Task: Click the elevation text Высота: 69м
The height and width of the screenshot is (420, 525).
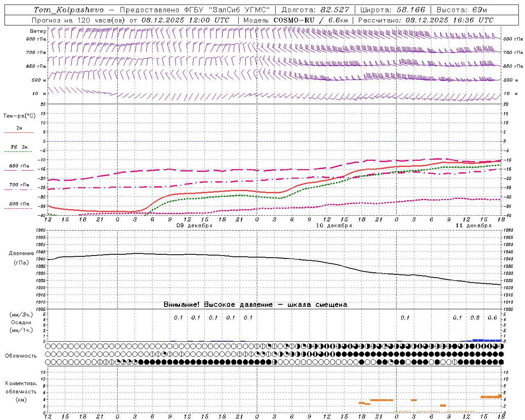Action: pos(462,10)
